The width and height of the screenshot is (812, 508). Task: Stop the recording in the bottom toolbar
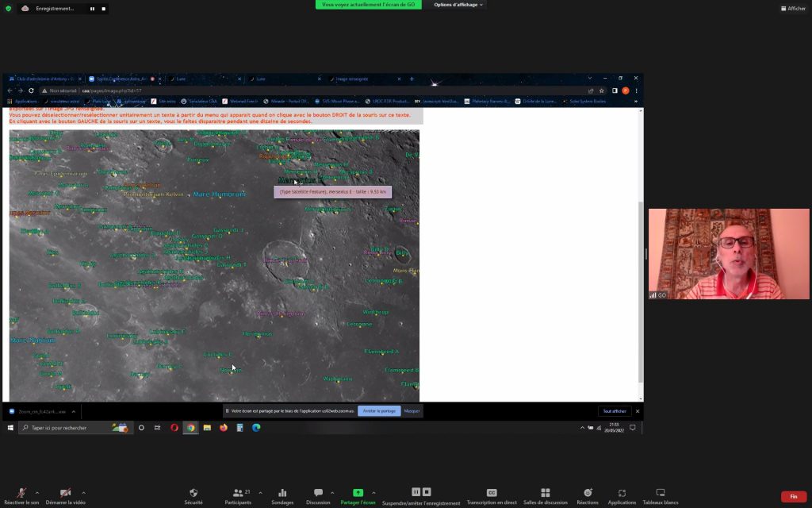click(427, 492)
